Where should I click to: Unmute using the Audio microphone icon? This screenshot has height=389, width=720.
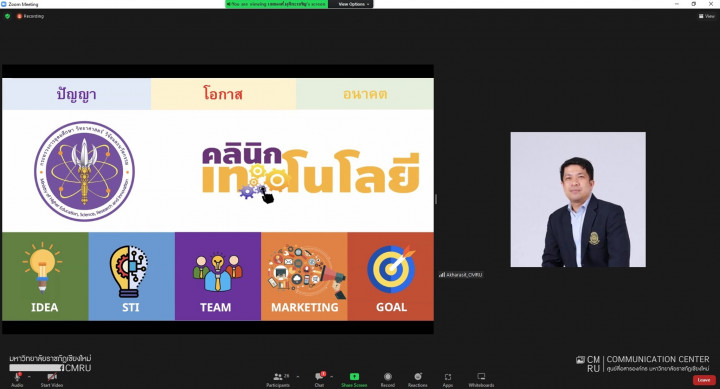pos(17,377)
